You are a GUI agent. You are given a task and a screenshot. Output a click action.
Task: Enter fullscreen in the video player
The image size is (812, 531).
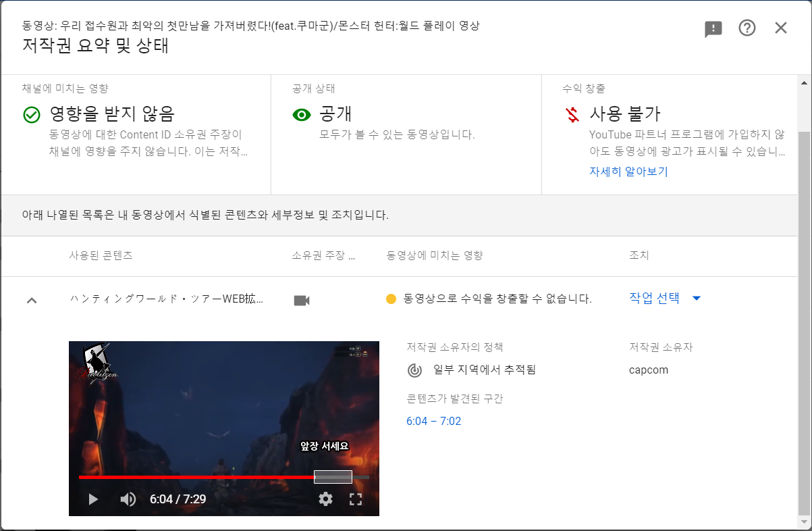tap(356, 499)
